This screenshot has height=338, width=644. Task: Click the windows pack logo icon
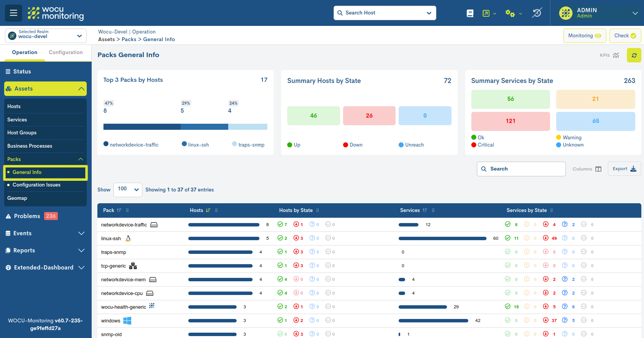point(127,320)
